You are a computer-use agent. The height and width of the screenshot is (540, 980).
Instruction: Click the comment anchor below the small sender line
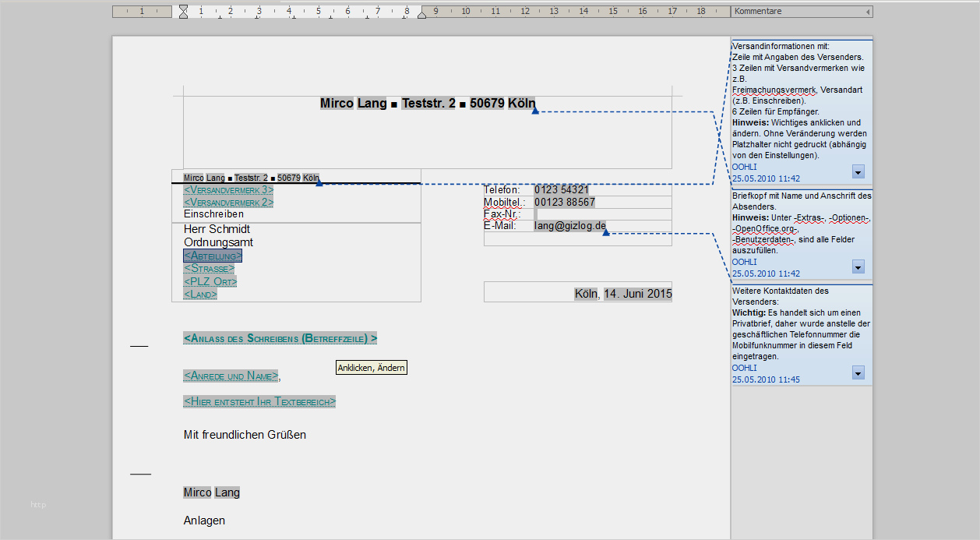click(x=319, y=183)
